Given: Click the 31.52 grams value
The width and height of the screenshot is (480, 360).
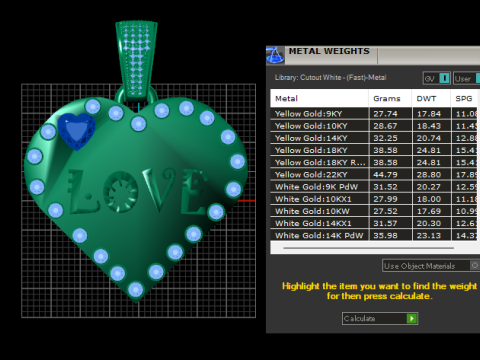Looking at the screenshot, I should point(385,187).
